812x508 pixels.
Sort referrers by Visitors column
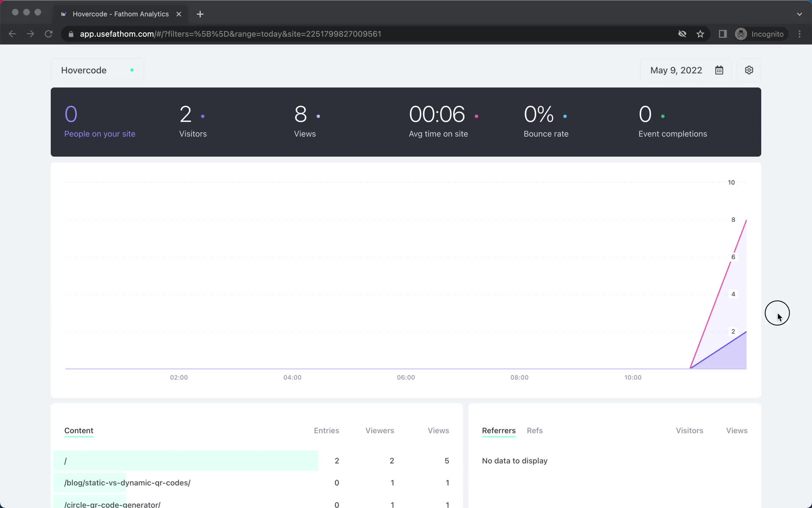coord(689,431)
